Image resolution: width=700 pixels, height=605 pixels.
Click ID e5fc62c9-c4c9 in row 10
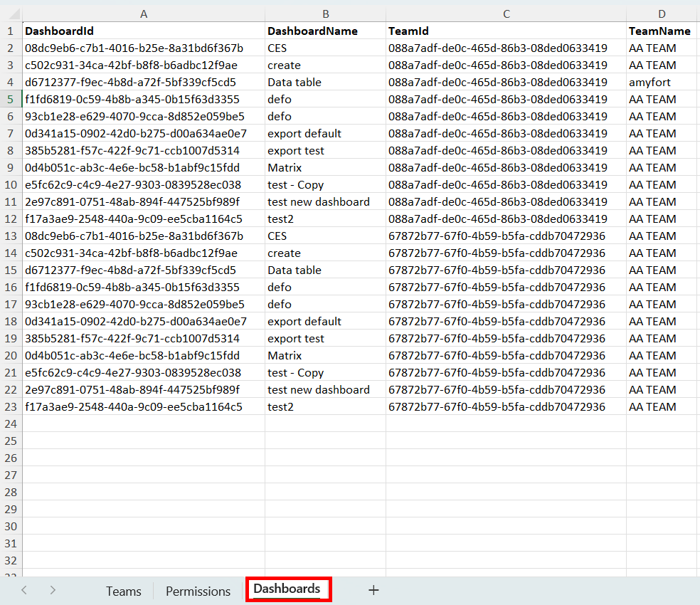point(144,184)
